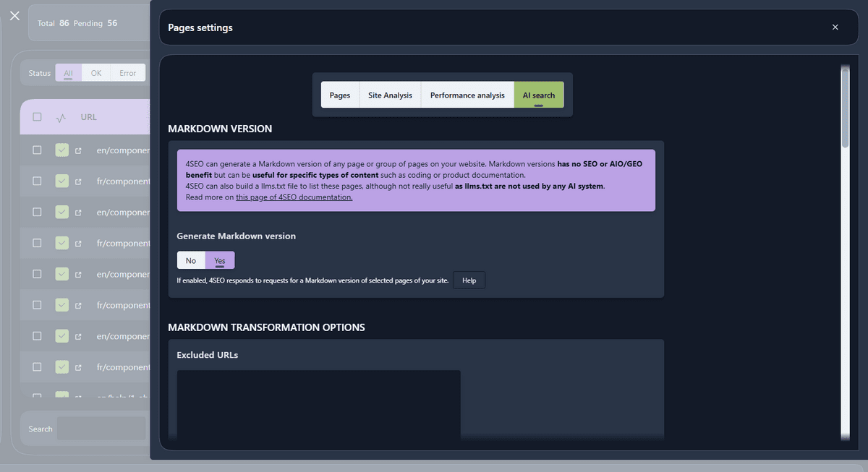
Task: Tick the select-all checkbox in URL header
Action: pyautogui.click(x=37, y=117)
